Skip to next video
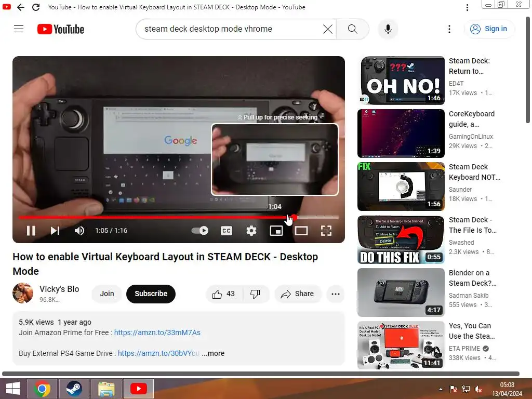 click(55, 231)
